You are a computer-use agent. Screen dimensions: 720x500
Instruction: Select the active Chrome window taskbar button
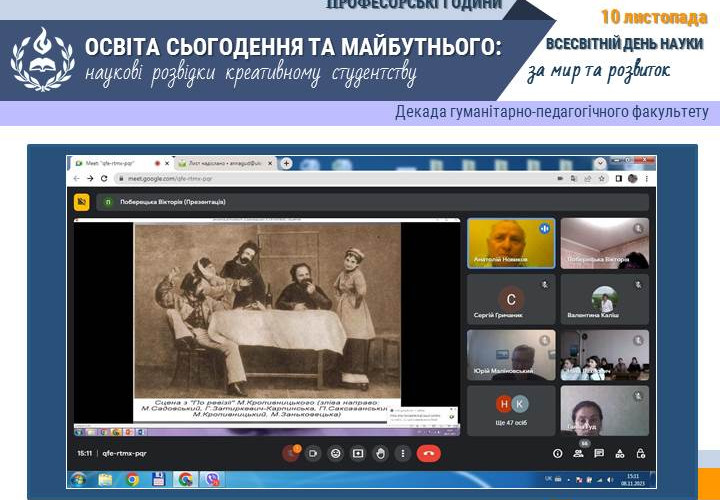(185, 479)
